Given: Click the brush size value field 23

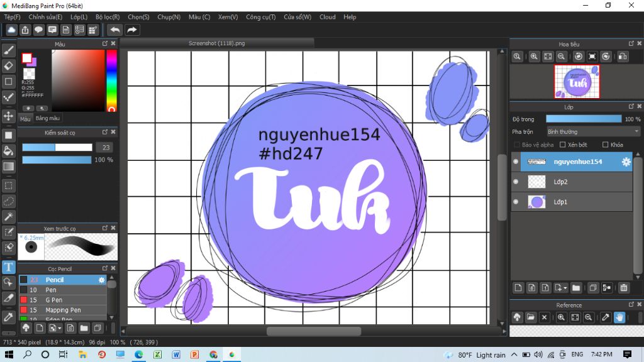Looking at the screenshot, I should tap(106, 147).
